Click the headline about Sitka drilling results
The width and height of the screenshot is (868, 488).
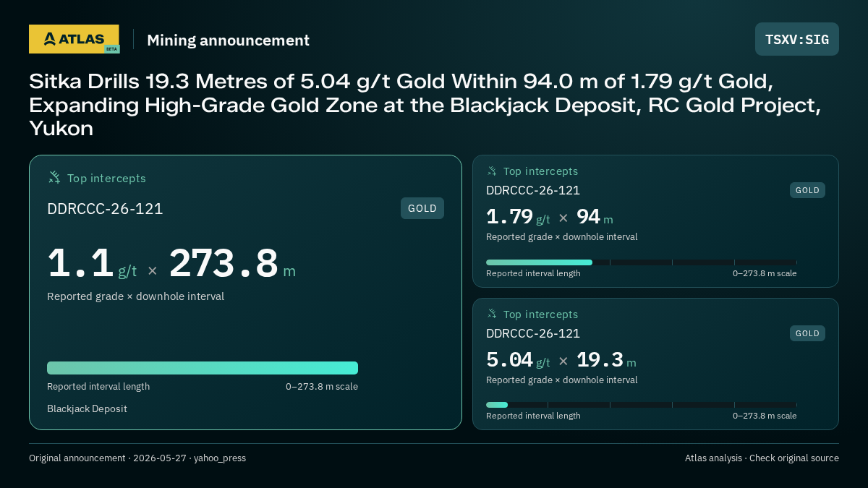click(x=426, y=105)
